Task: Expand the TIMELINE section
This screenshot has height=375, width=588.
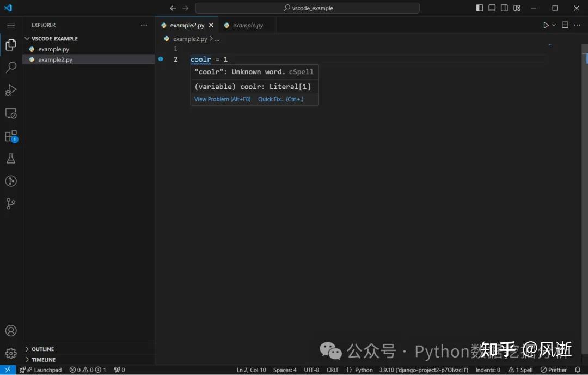Action: (x=44, y=360)
